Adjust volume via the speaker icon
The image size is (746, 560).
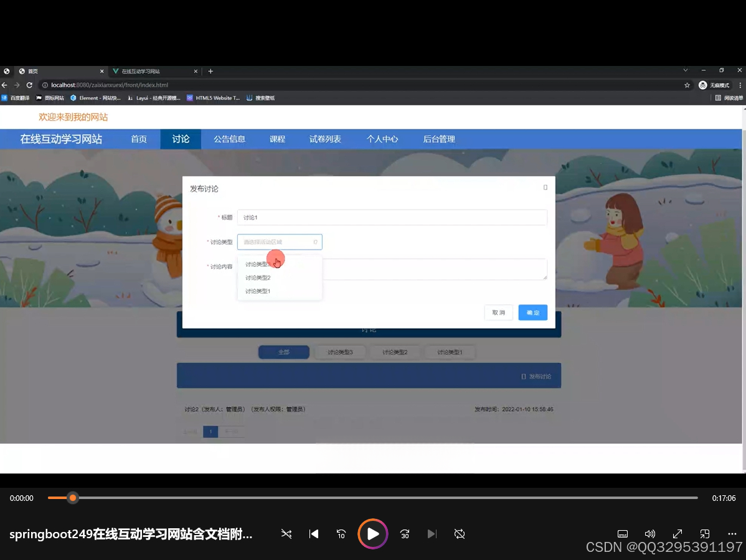click(650, 534)
